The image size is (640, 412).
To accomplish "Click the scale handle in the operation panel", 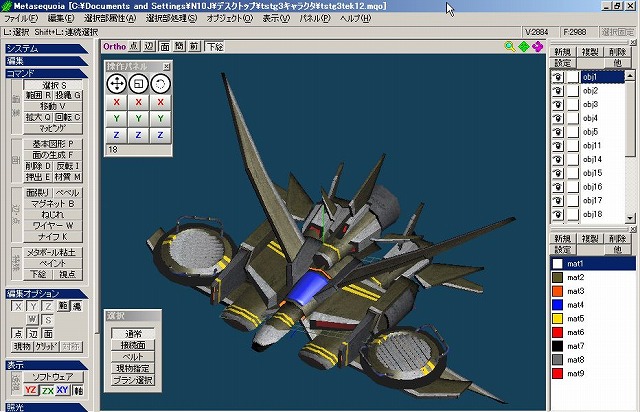I will [138, 84].
